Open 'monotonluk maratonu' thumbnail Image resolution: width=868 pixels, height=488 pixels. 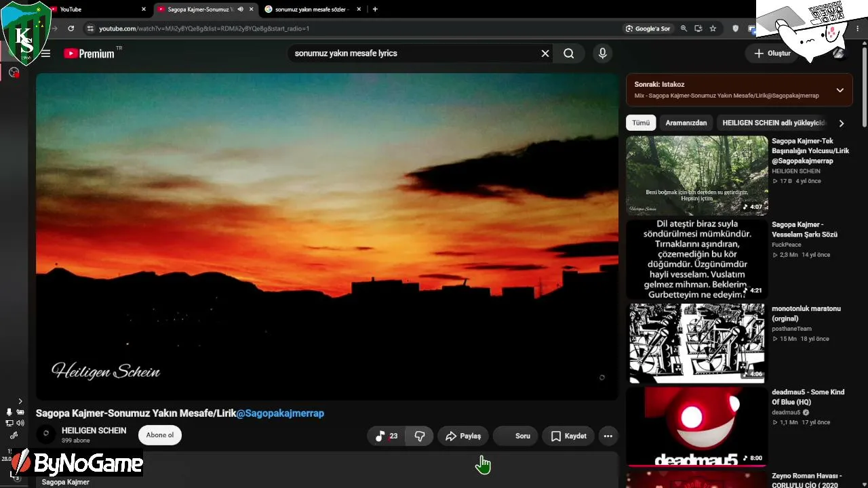click(696, 343)
